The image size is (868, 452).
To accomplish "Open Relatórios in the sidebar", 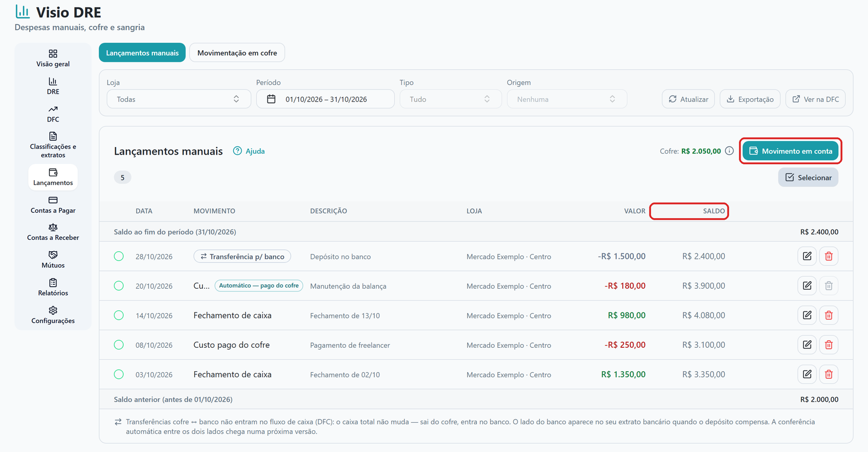I will (53, 287).
